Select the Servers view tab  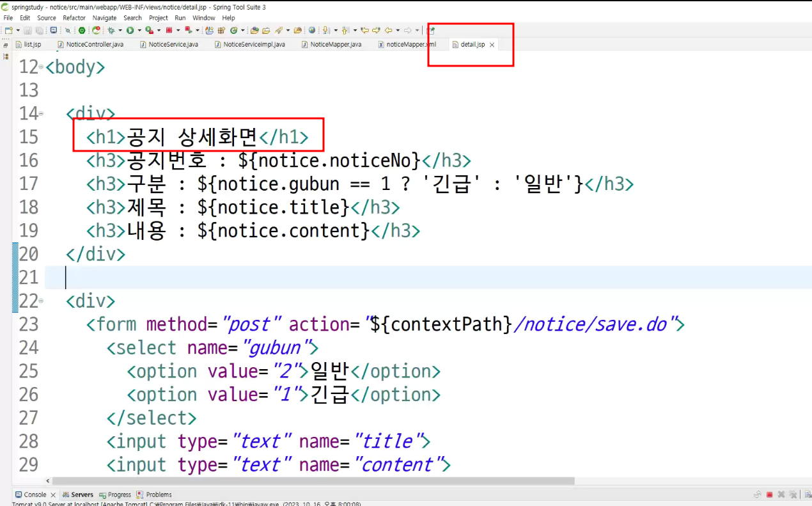point(77,494)
